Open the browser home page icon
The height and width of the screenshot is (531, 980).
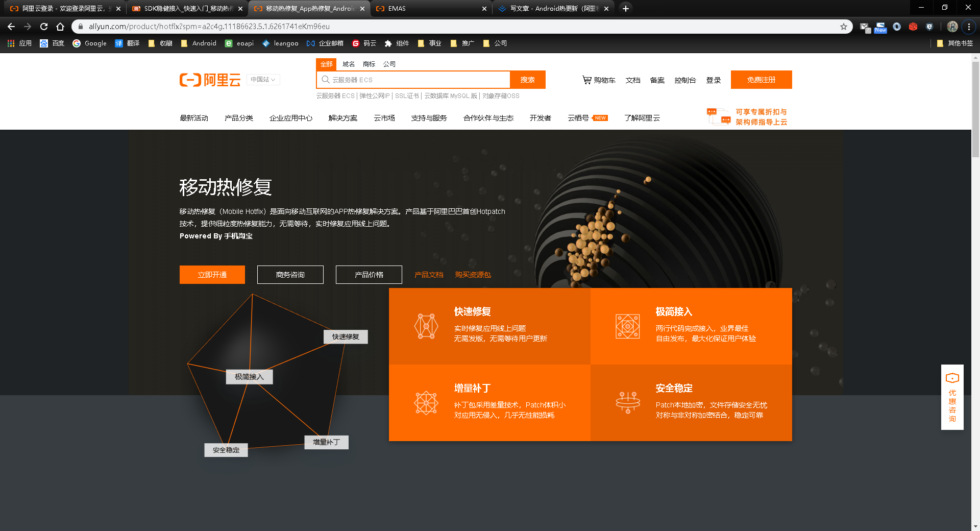(x=60, y=27)
